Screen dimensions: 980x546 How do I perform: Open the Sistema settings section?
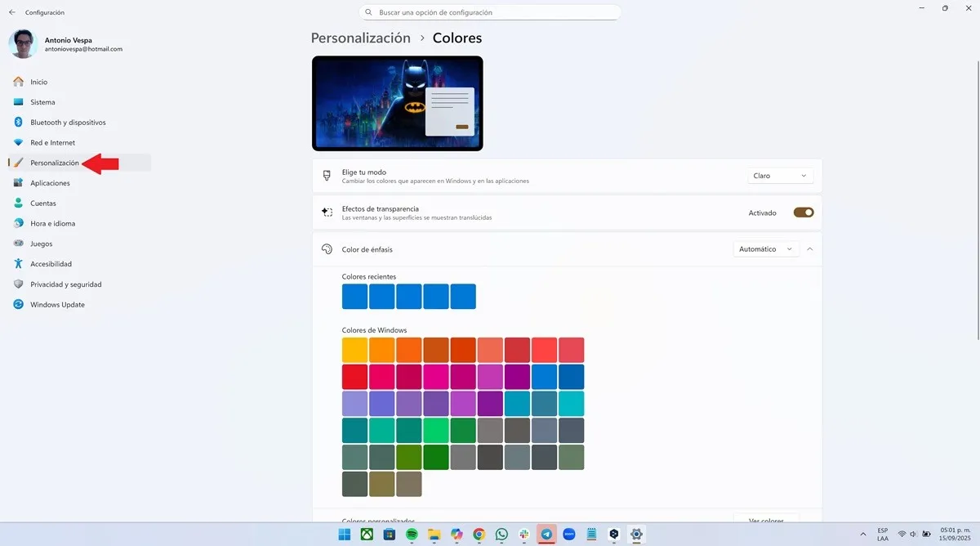[78, 102]
